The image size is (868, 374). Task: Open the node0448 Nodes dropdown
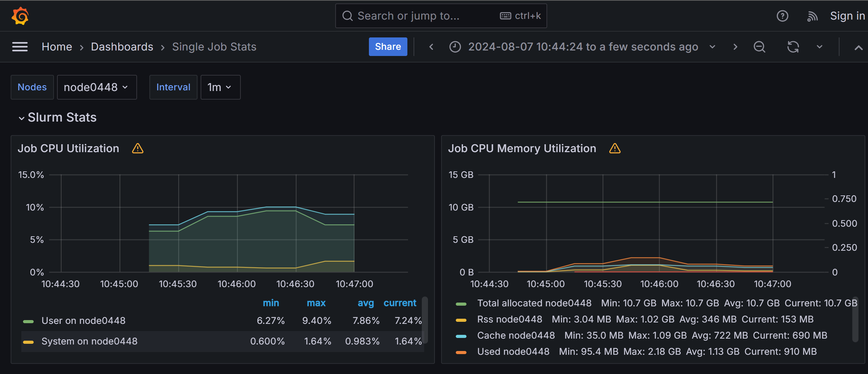pyautogui.click(x=97, y=87)
